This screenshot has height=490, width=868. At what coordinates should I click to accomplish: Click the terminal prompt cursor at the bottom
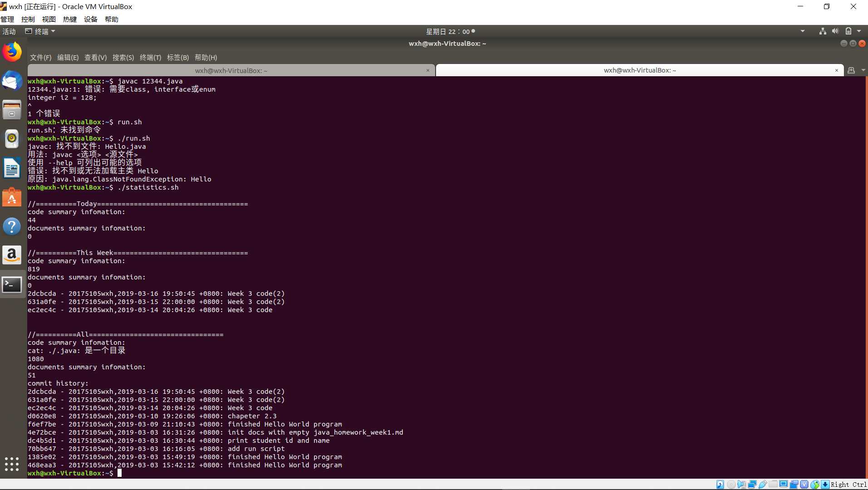pyautogui.click(x=120, y=473)
